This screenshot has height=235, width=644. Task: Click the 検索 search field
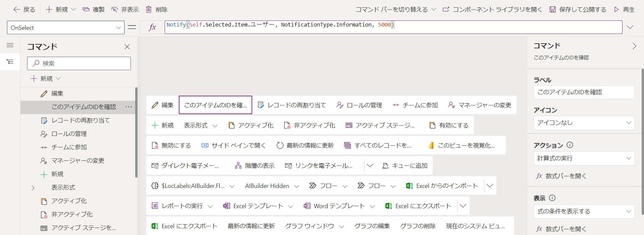(x=79, y=63)
